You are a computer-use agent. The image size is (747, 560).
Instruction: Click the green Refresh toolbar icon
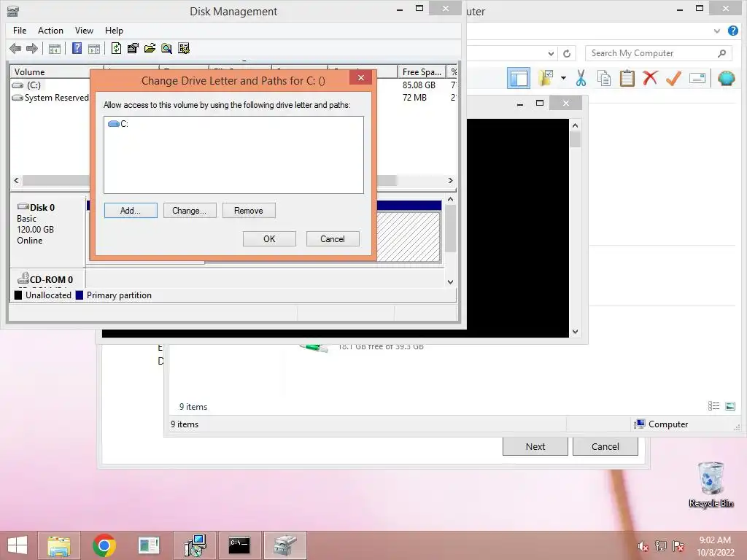point(116,48)
